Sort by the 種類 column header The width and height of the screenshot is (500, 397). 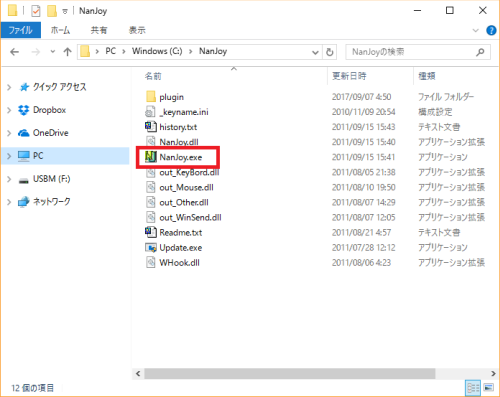427,76
